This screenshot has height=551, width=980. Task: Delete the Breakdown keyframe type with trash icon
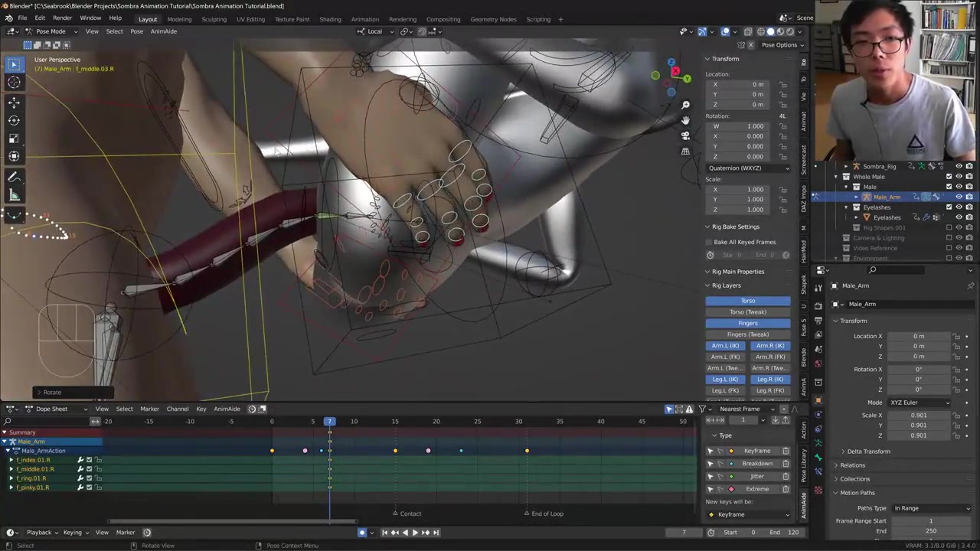(786, 464)
